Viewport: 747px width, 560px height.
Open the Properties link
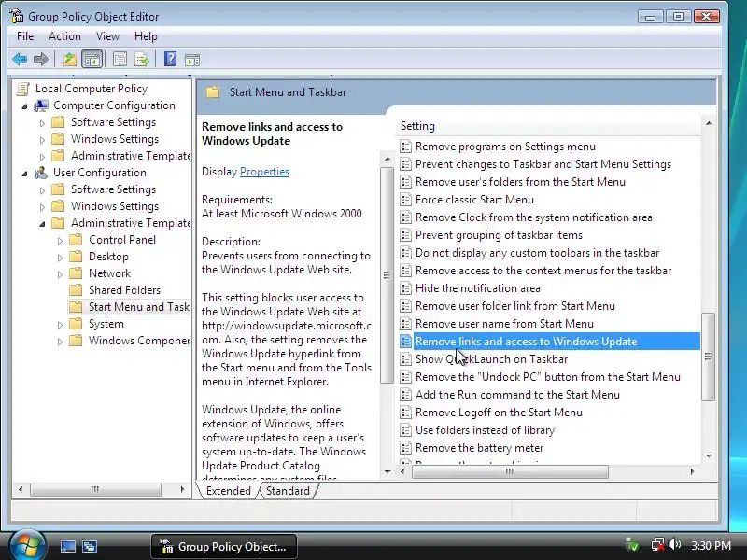(x=264, y=172)
